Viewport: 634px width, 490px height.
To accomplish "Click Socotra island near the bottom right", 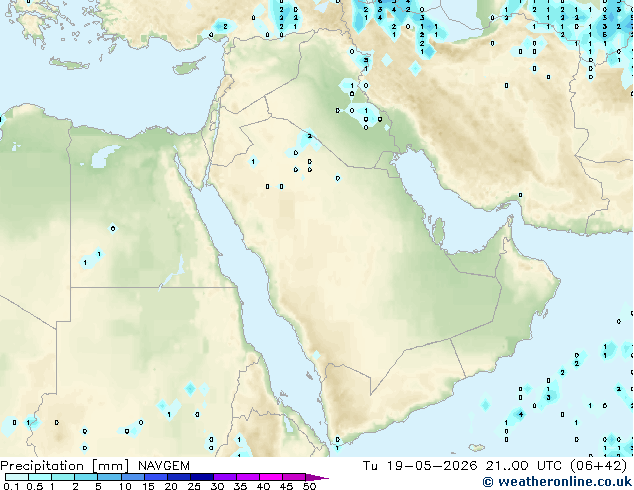I will point(477,448).
